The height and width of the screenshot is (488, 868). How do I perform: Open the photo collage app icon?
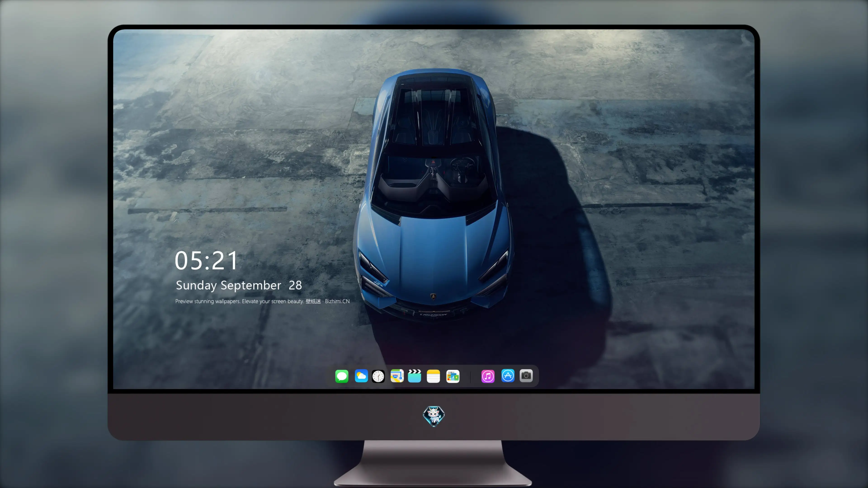click(x=453, y=376)
